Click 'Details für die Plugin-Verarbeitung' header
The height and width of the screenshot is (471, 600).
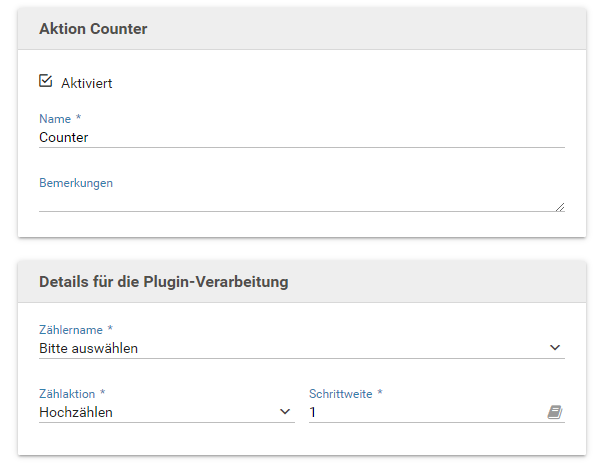click(x=163, y=282)
